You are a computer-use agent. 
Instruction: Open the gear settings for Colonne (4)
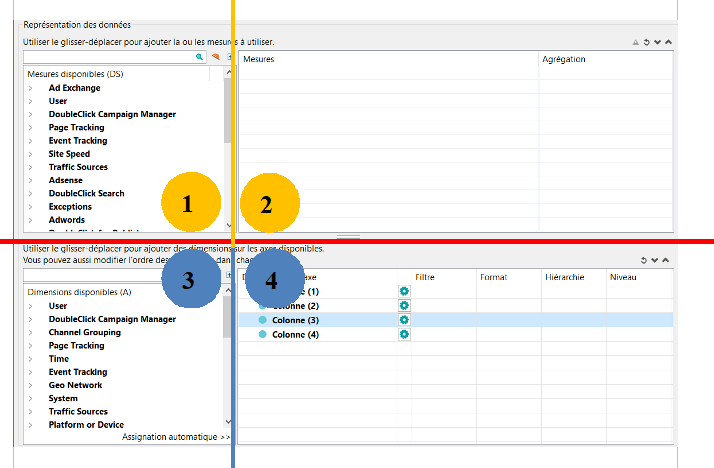[404, 334]
